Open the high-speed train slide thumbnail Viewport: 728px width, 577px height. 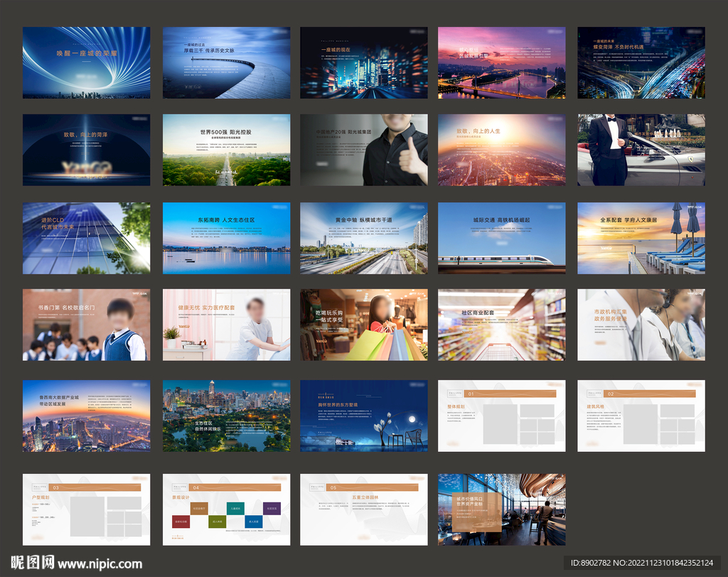point(501,238)
